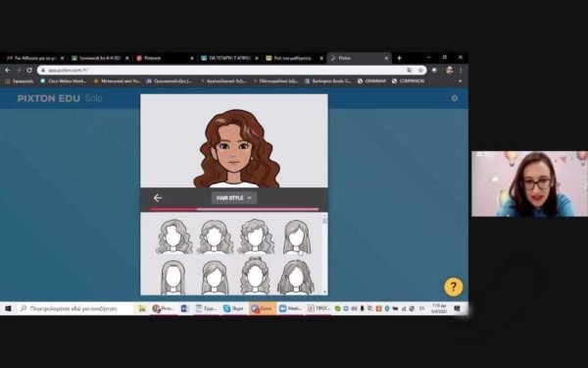Open the Windows Start menu
This screenshot has height=368, width=588.
(8, 308)
